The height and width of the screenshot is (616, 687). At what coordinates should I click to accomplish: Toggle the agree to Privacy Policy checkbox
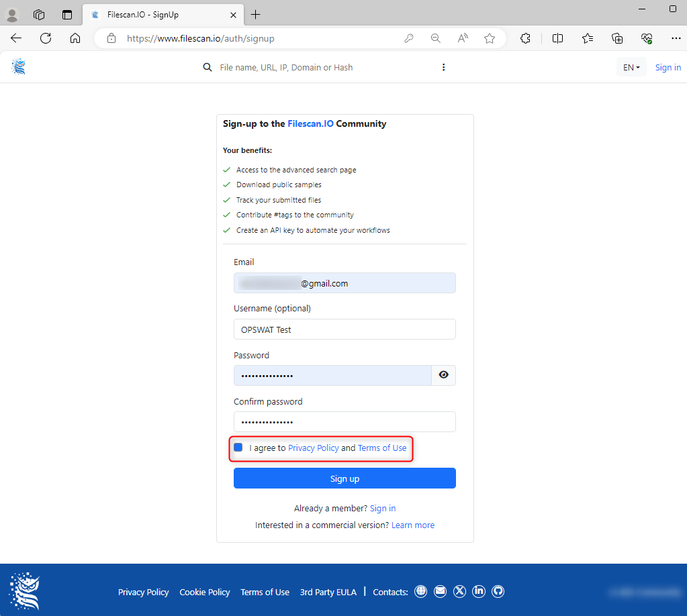pos(238,448)
